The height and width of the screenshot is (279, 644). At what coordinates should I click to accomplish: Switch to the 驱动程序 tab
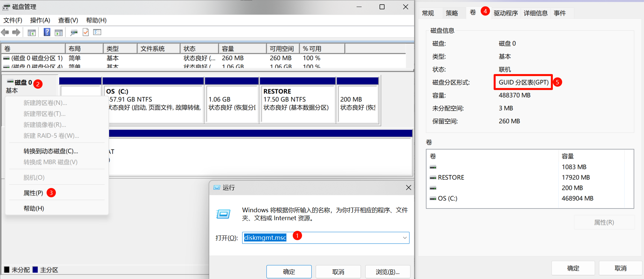[x=505, y=13]
